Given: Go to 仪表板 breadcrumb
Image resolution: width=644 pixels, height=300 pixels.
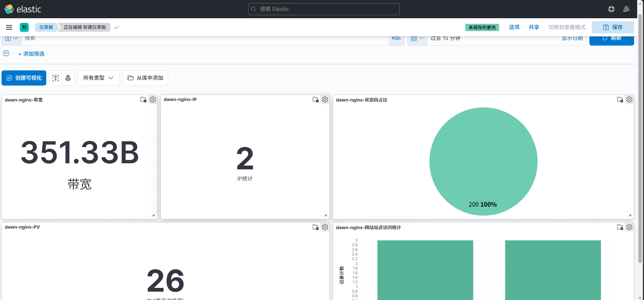Looking at the screenshot, I should pos(46,27).
